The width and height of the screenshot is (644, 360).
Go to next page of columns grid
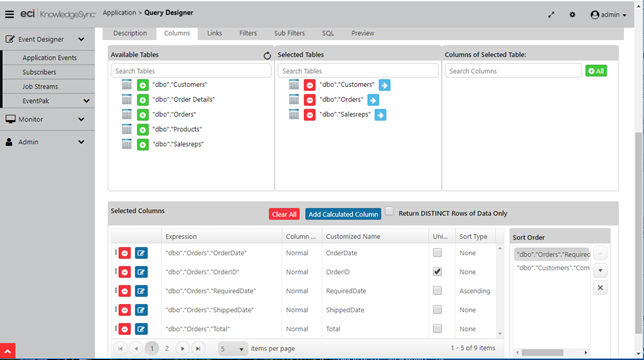tap(182, 349)
